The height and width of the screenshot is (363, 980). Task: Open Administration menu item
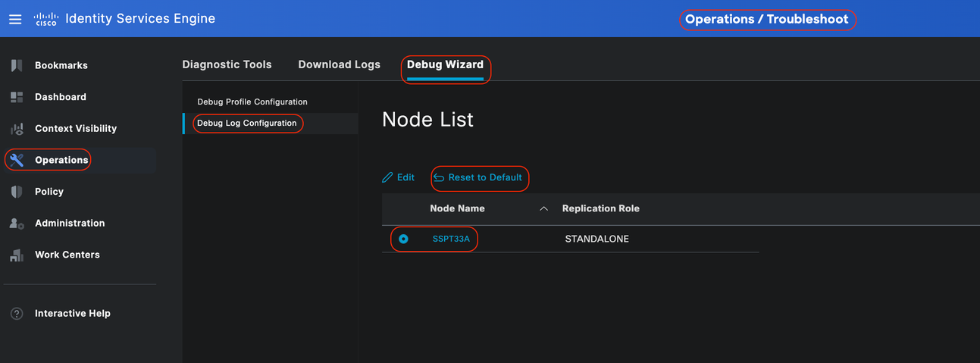pyautogui.click(x=70, y=224)
